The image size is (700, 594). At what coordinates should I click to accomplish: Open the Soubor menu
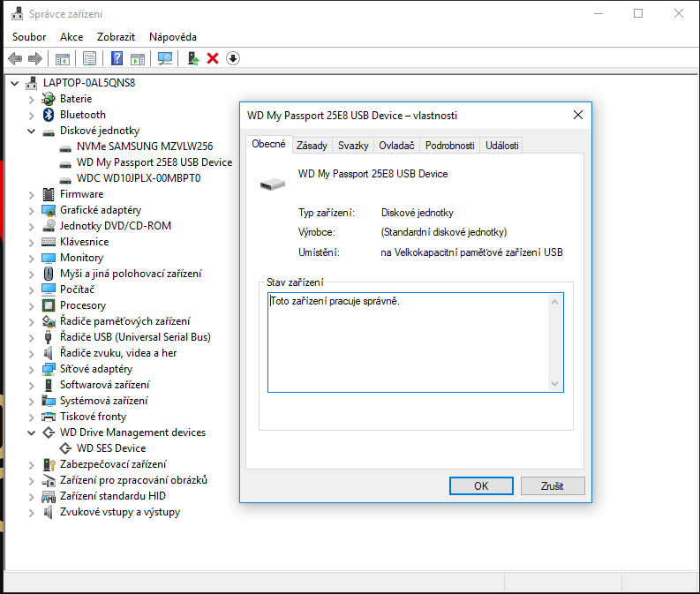pyautogui.click(x=29, y=37)
